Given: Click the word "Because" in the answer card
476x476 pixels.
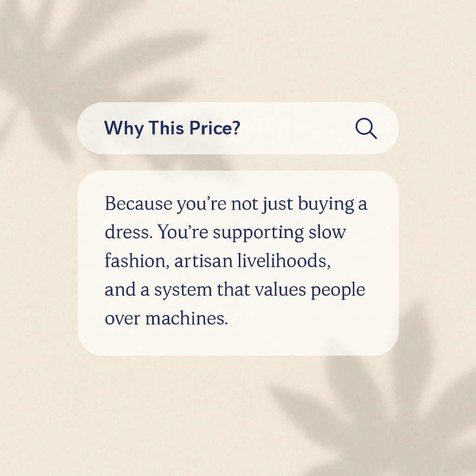Looking at the screenshot, I should [x=139, y=204].
